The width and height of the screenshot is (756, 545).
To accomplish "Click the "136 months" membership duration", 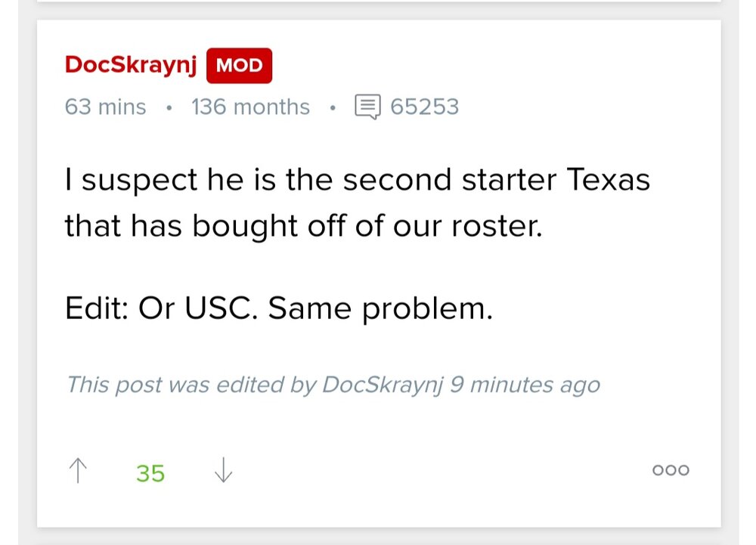I will (250, 107).
